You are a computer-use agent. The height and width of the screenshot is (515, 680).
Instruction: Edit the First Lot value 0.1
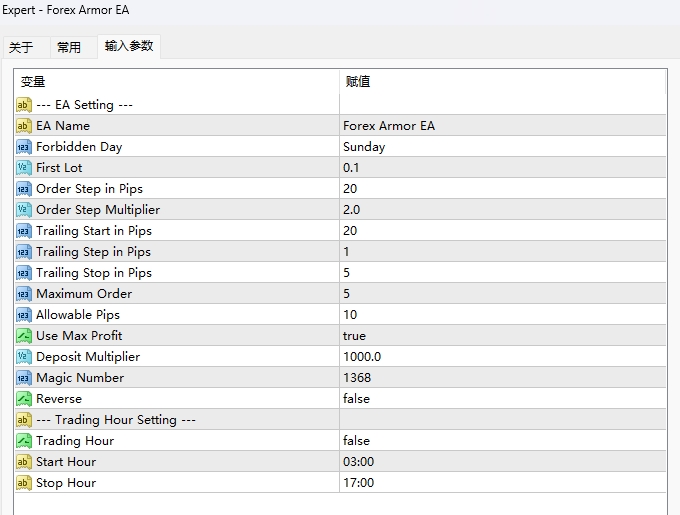tap(503, 168)
